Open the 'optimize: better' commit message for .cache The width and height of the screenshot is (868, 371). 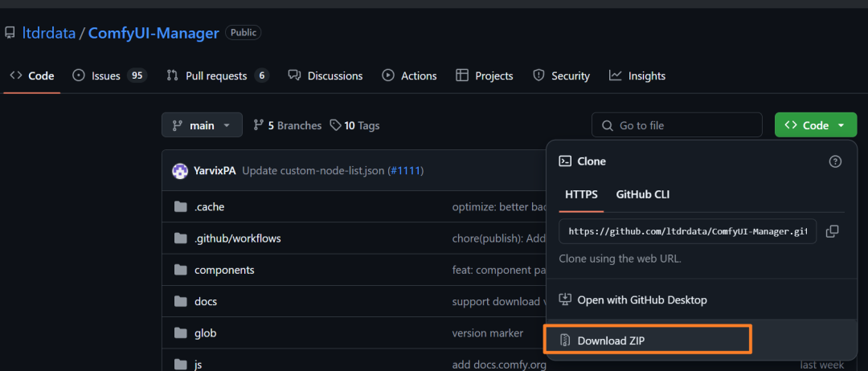499,207
